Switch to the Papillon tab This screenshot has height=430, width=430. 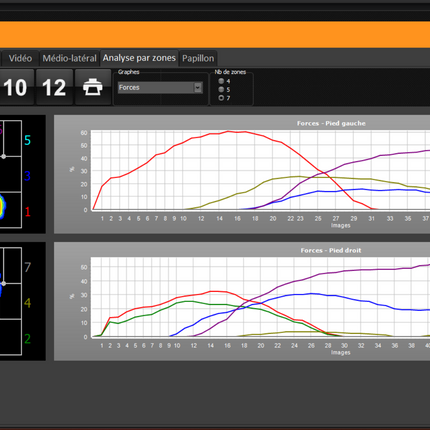coord(198,58)
